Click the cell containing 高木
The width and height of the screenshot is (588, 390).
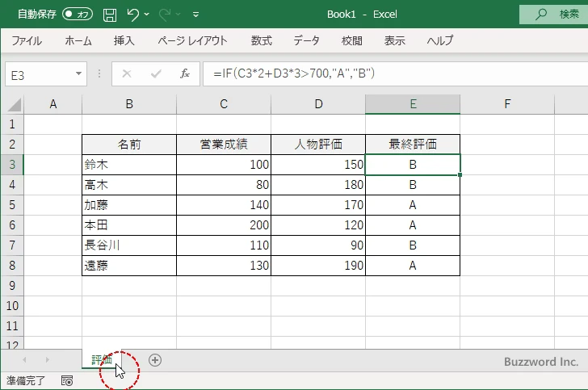pyautogui.click(x=129, y=185)
